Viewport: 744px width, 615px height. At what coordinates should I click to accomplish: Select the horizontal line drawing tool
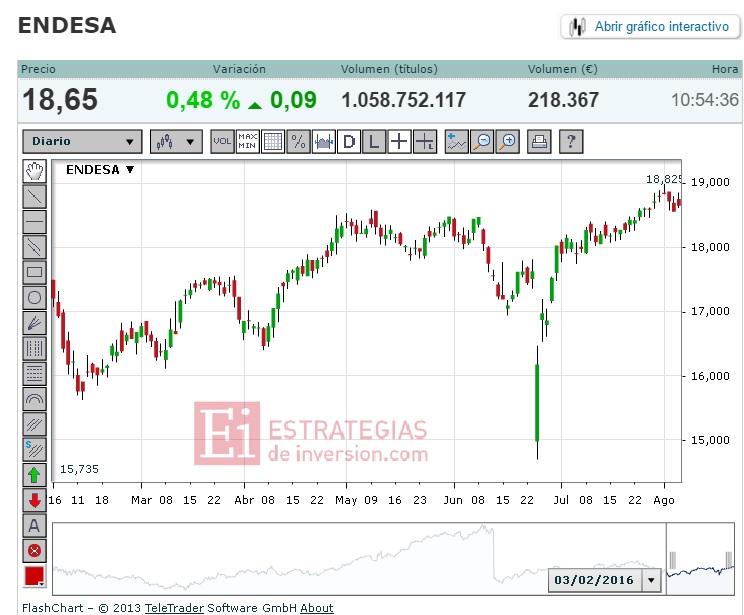coord(34,221)
